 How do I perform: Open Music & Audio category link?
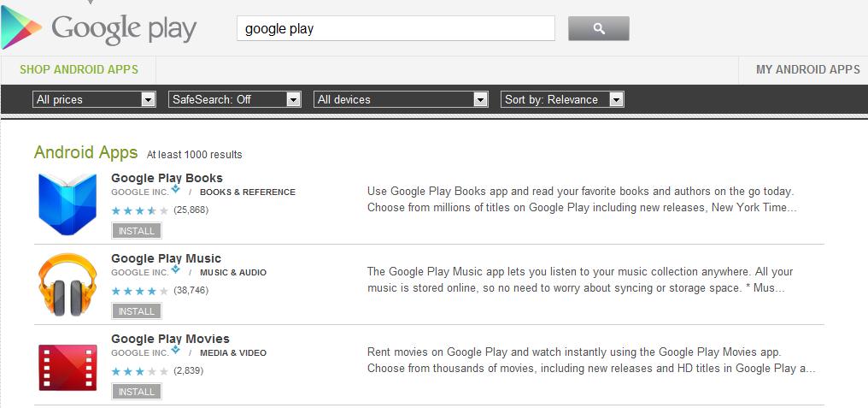tap(233, 273)
